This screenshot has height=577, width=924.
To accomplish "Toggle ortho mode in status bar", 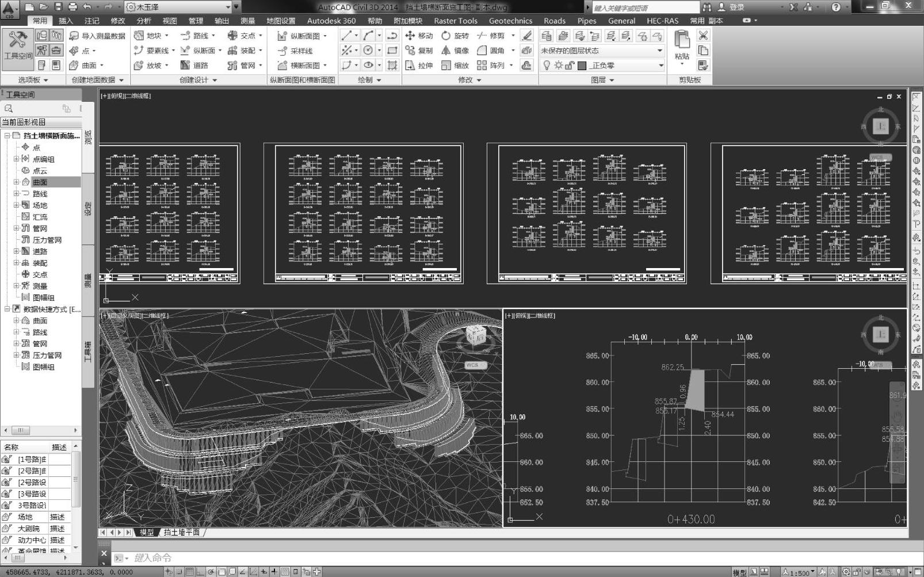I will [x=200, y=572].
